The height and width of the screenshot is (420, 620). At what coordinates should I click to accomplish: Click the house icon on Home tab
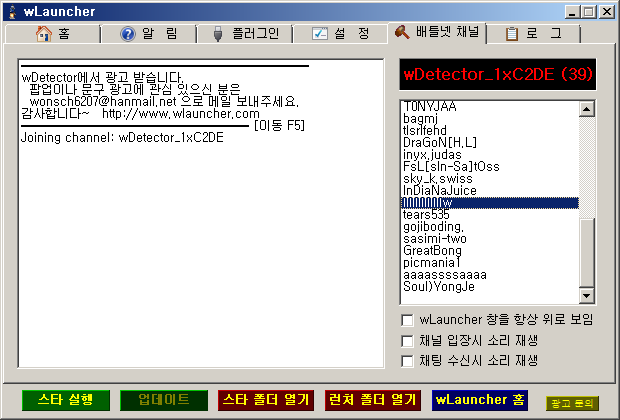[43, 34]
